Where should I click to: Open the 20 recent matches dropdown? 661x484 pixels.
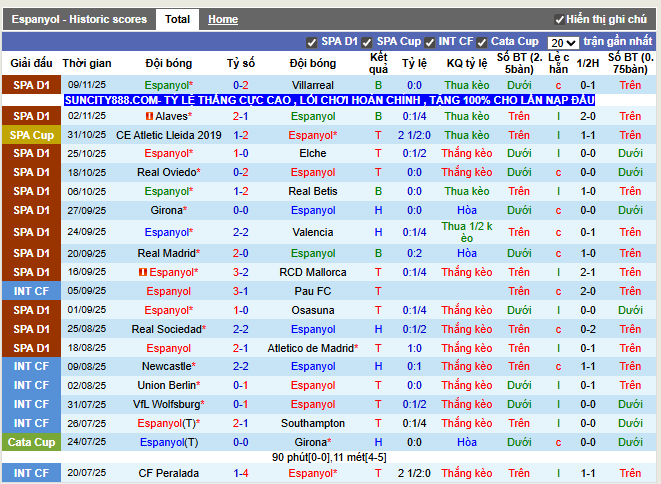coord(563,43)
